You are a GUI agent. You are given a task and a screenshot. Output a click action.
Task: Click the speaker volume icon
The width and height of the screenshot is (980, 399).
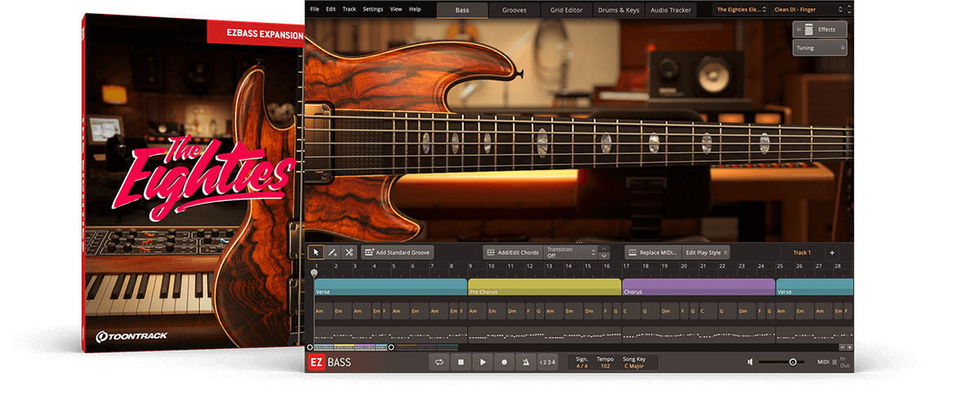click(x=750, y=362)
